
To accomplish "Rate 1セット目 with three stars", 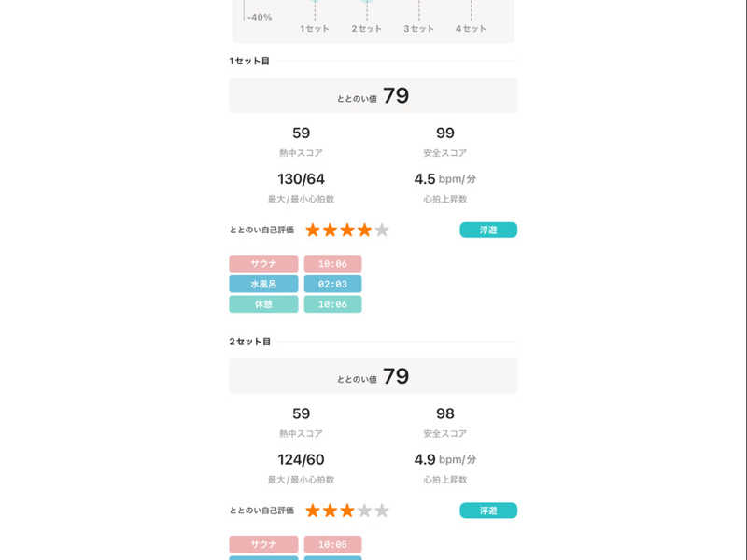I will click(347, 230).
